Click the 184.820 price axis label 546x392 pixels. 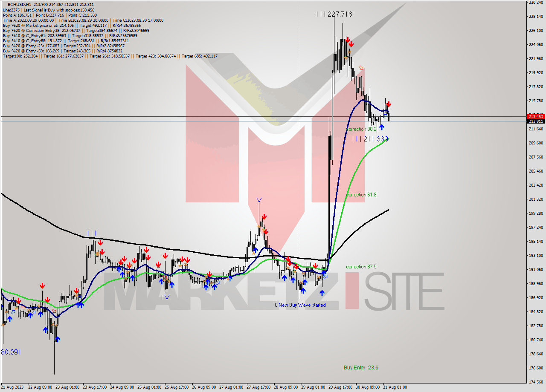(x=535, y=312)
